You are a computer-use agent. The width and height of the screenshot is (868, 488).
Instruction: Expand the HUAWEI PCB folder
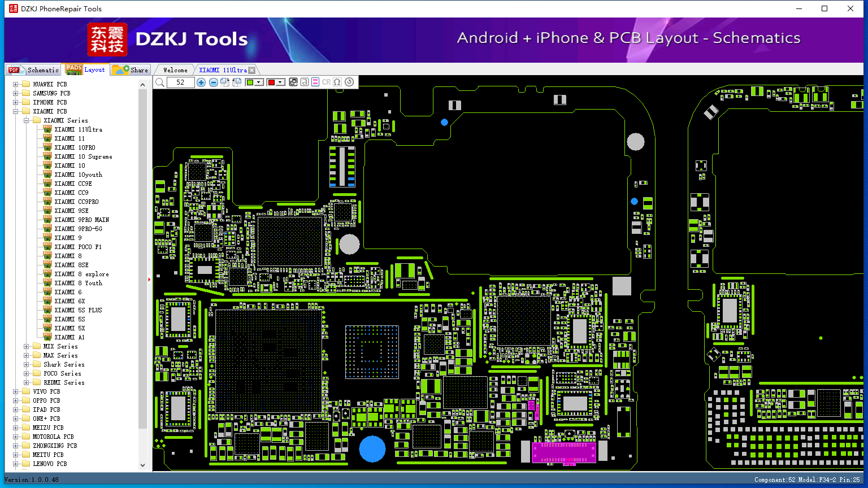(x=16, y=84)
